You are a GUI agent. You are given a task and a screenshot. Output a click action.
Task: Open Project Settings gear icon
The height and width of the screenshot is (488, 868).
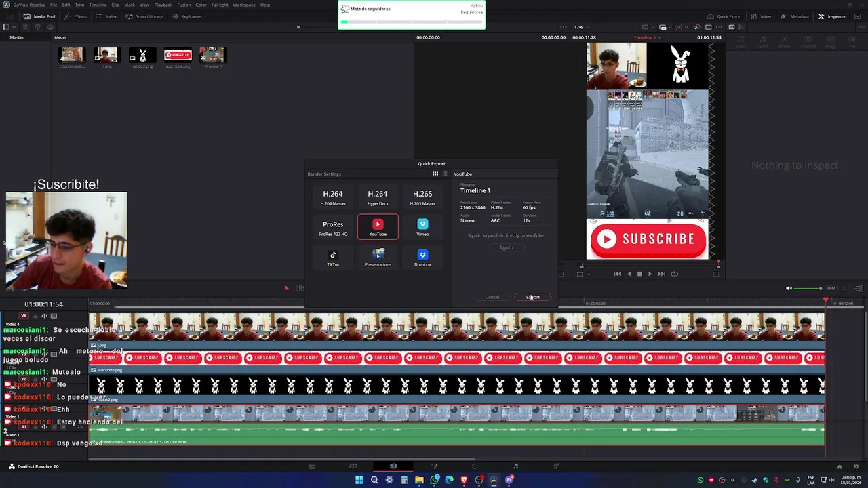click(856, 466)
